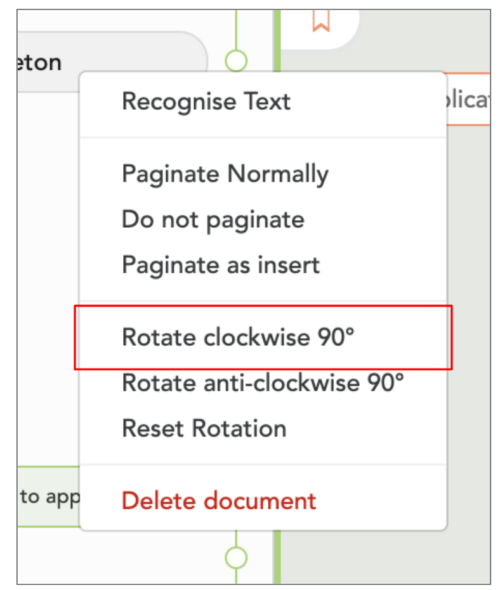The width and height of the screenshot is (500, 590).
Task: Click the green connector line under the bottom circle
Action: click(236, 576)
